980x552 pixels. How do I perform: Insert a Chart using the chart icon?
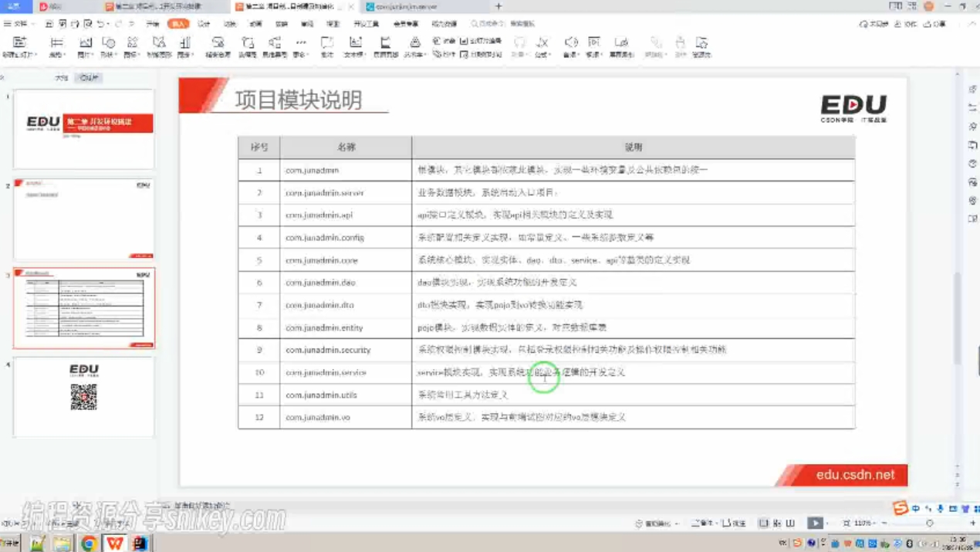coord(185,43)
